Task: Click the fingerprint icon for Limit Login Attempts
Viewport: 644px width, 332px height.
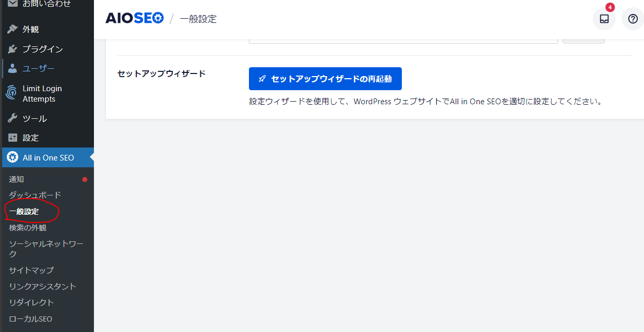Action: tap(11, 92)
